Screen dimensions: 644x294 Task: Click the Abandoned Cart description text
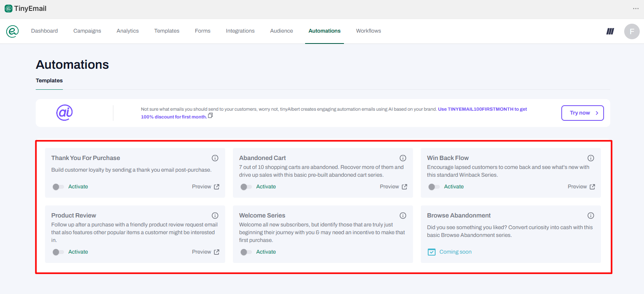pos(321,171)
